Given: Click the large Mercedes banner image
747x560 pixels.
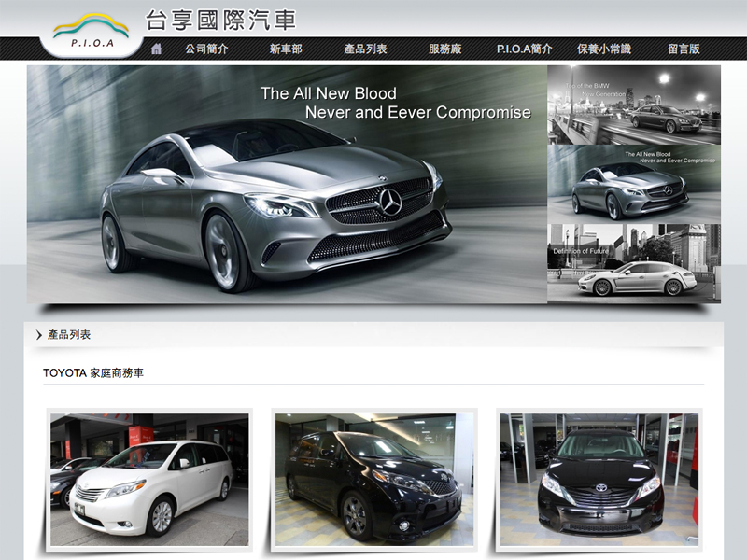Looking at the screenshot, I should coord(287,184).
